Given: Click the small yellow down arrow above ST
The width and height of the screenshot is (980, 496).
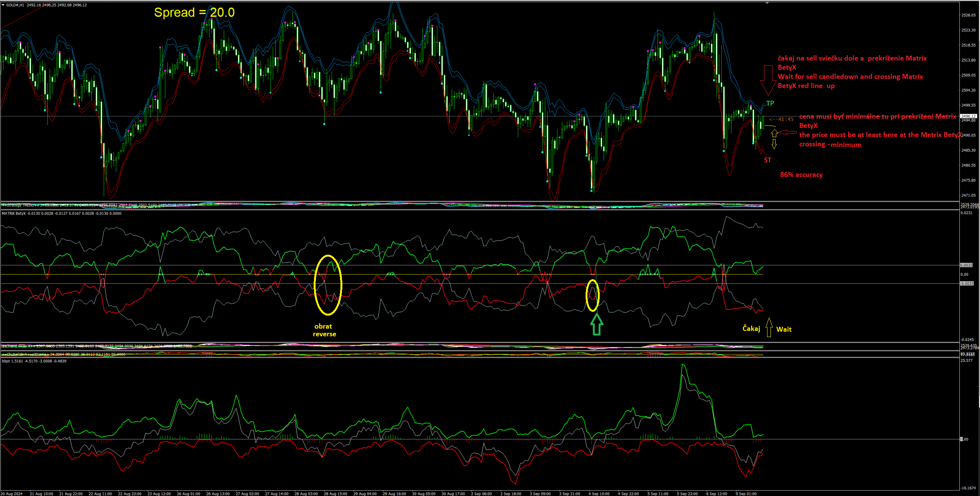Looking at the screenshot, I should (774, 144).
